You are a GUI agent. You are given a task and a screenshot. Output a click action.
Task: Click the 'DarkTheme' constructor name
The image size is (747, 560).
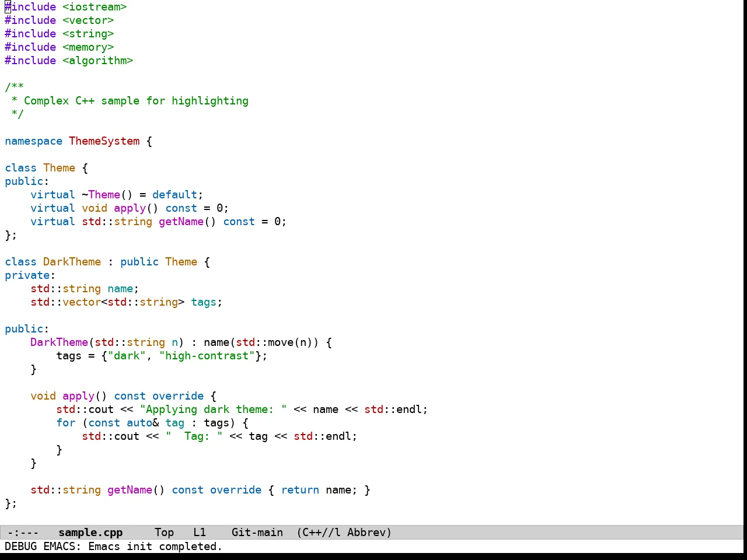pos(60,342)
